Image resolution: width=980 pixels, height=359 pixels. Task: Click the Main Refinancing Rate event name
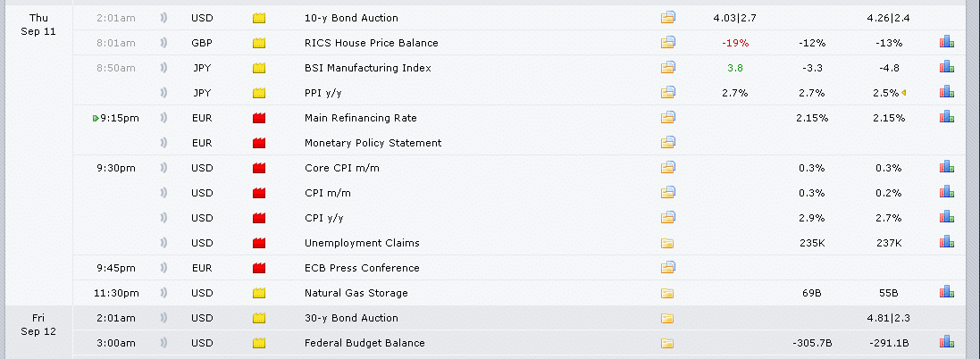[x=360, y=117]
